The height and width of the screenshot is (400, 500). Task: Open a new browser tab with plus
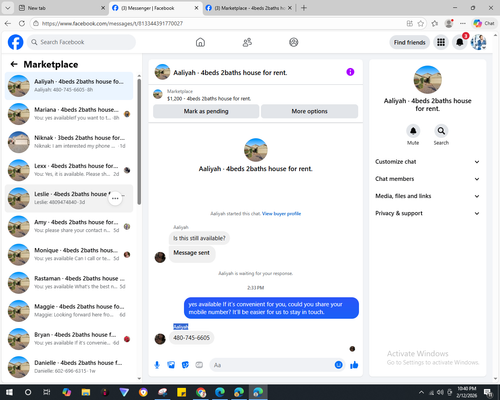pyautogui.click(x=304, y=8)
